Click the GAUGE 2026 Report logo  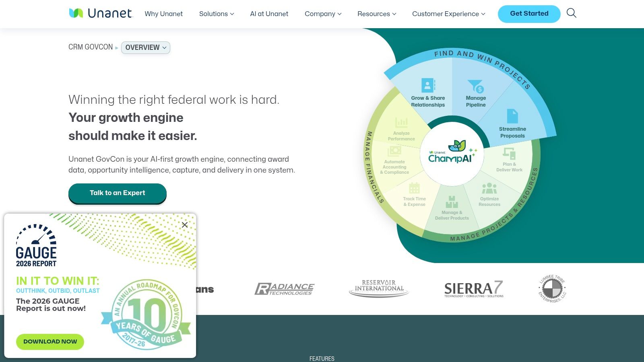pyautogui.click(x=36, y=245)
